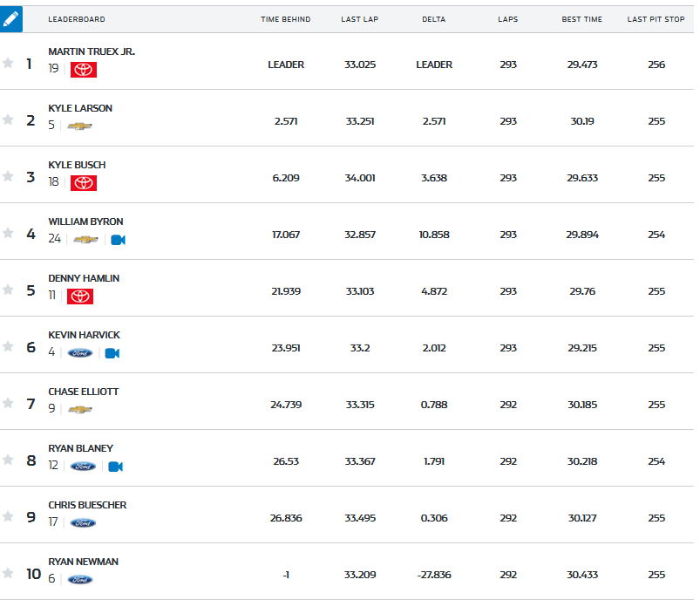This screenshot has height=600, width=700.
Task: Click Denny Hamlin's Toyota logo
Action: (x=80, y=297)
